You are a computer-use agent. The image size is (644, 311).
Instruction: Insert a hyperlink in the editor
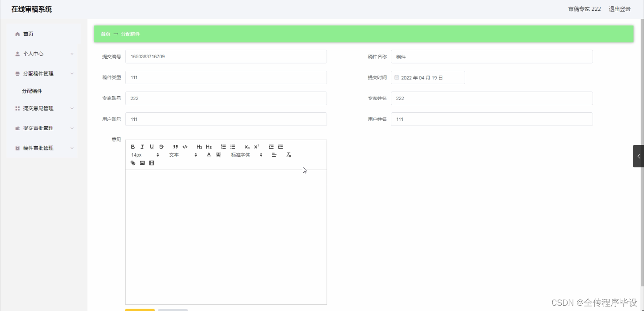pos(133,163)
